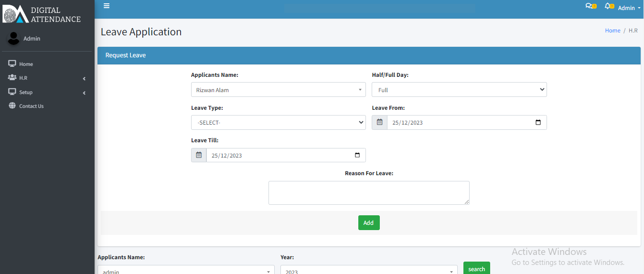This screenshot has width=644, height=274.
Task: Open the Half/Full Day dropdown
Action: click(x=459, y=90)
